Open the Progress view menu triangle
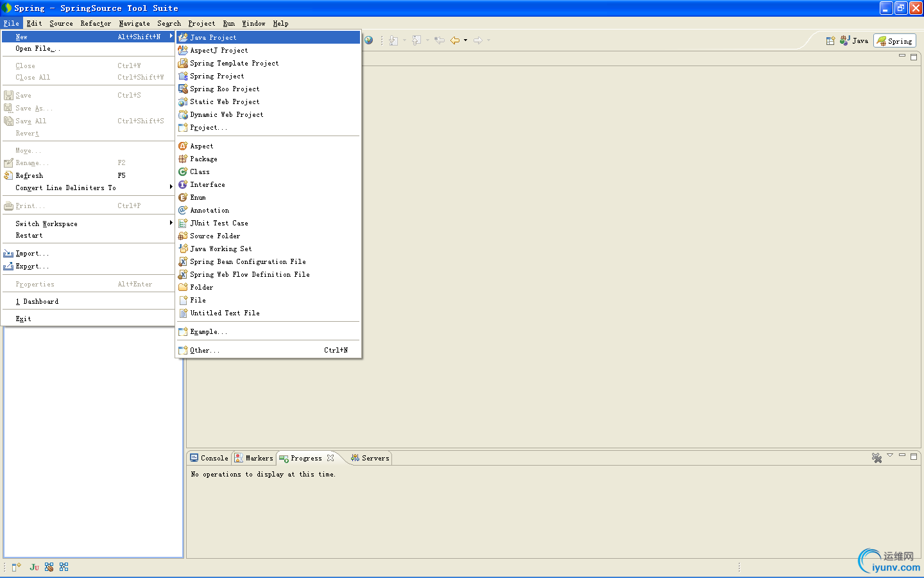 pos(890,455)
